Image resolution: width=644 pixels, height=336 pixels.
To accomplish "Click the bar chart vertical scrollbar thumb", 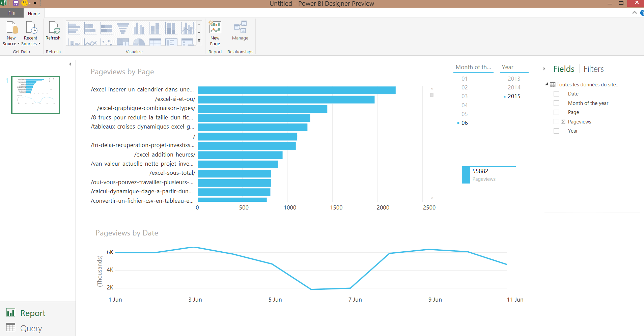I will point(432,95).
